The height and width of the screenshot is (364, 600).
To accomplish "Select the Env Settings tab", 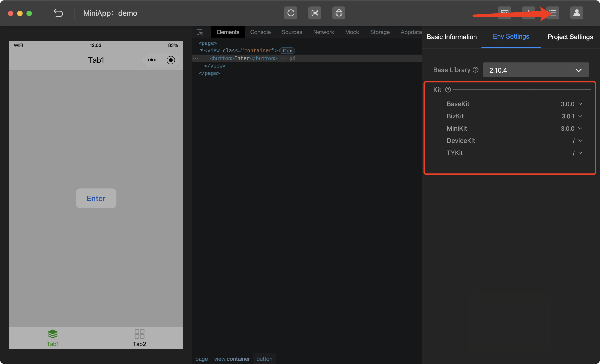I will [510, 36].
